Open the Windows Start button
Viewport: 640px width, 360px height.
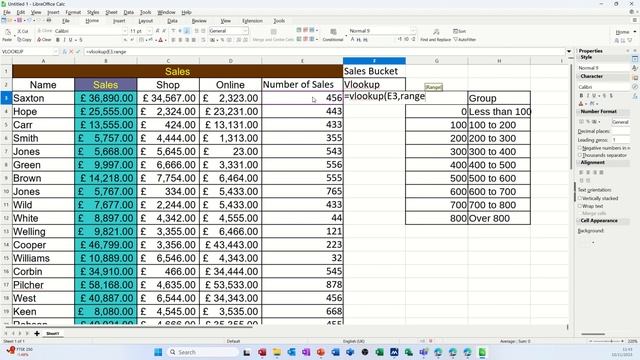pyautogui.click(x=158, y=352)
